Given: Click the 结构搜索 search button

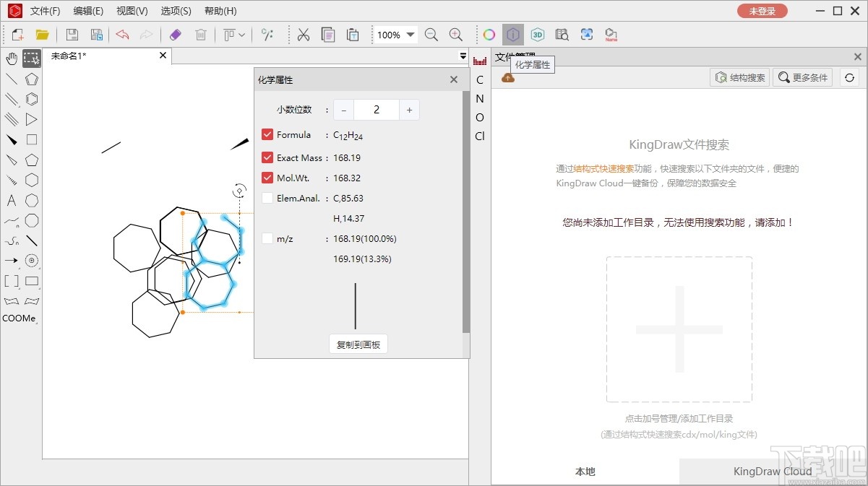Looking at the screenshot, I should (739, 77).
